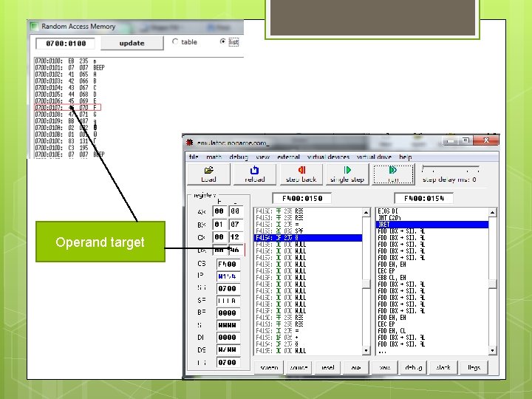The width and height of the screenshot is (532, 399).
Task: Click the aux button at the bottom
Action: (x=356, y=367)
